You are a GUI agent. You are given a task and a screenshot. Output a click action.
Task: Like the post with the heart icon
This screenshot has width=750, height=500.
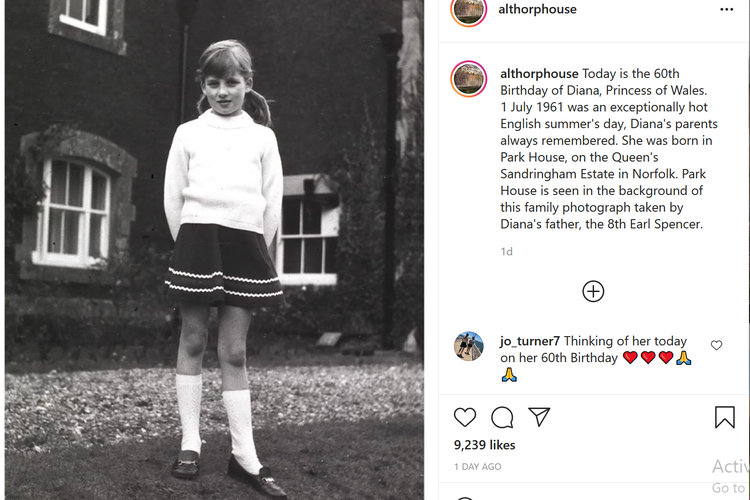(465, 417)
